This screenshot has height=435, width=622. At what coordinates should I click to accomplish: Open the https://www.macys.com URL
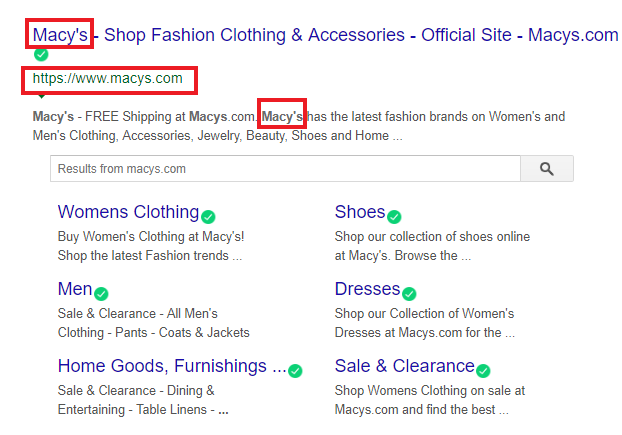point(108,79)
